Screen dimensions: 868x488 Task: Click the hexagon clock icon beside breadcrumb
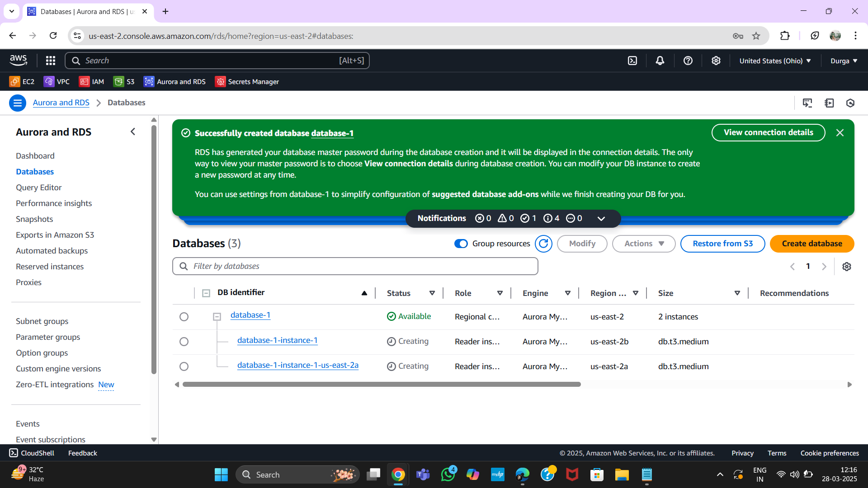(850, 103)
